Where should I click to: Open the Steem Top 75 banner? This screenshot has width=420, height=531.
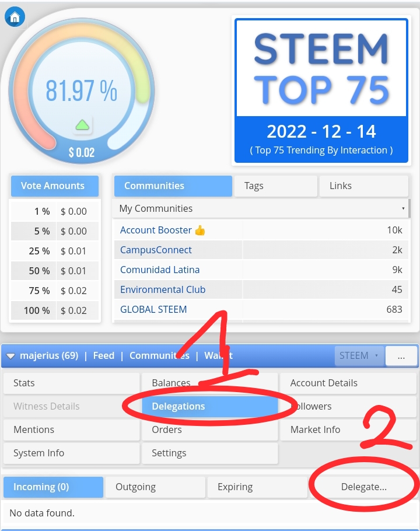321,90
